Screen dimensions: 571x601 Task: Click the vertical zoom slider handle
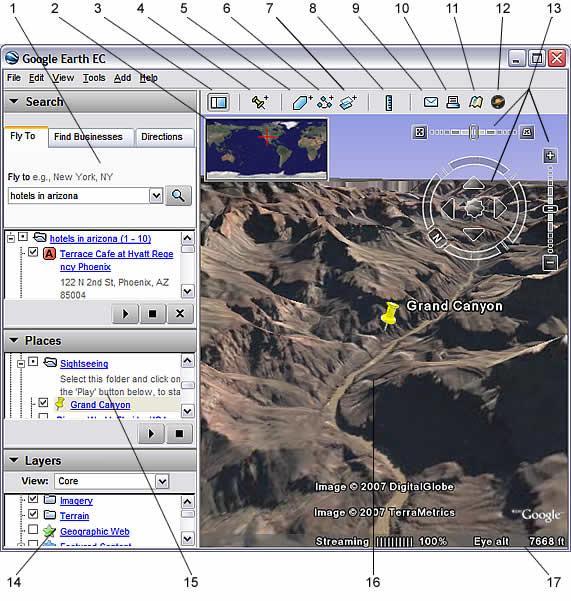[x=550, y=209]
